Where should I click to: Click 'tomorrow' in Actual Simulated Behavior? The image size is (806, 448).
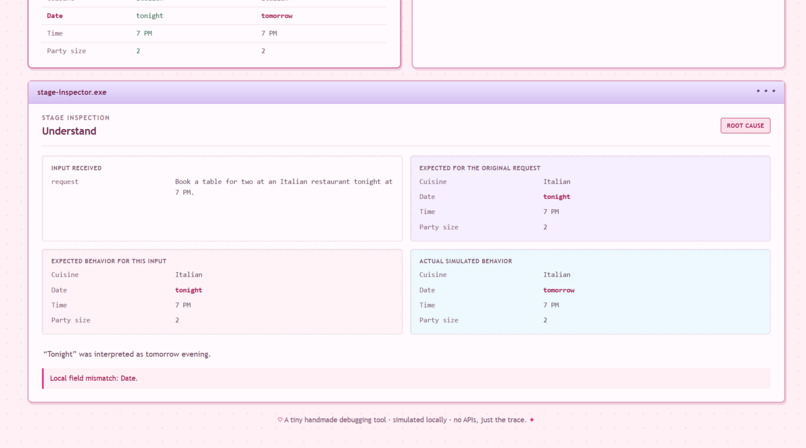tap(559, 290)
